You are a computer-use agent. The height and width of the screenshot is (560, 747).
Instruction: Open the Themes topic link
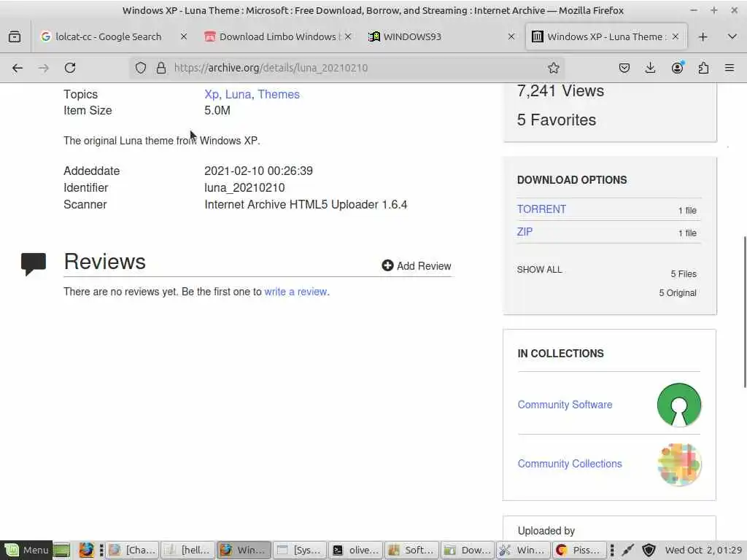279,94
